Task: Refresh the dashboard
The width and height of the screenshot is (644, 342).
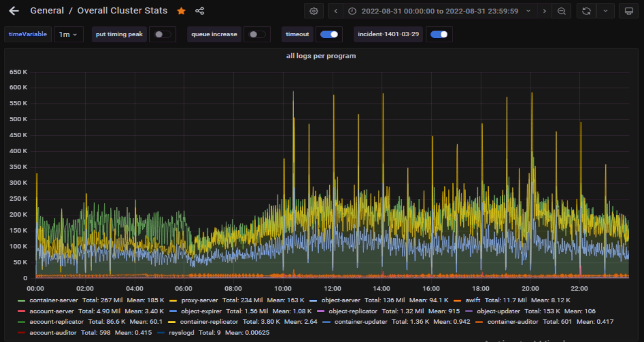Action: click(586, 11)
